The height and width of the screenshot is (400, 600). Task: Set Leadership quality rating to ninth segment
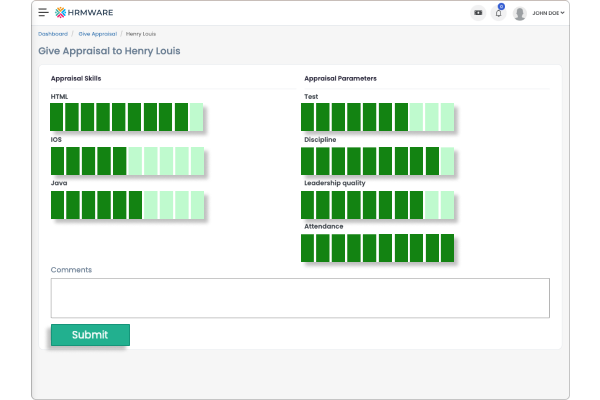pos(432,205)
